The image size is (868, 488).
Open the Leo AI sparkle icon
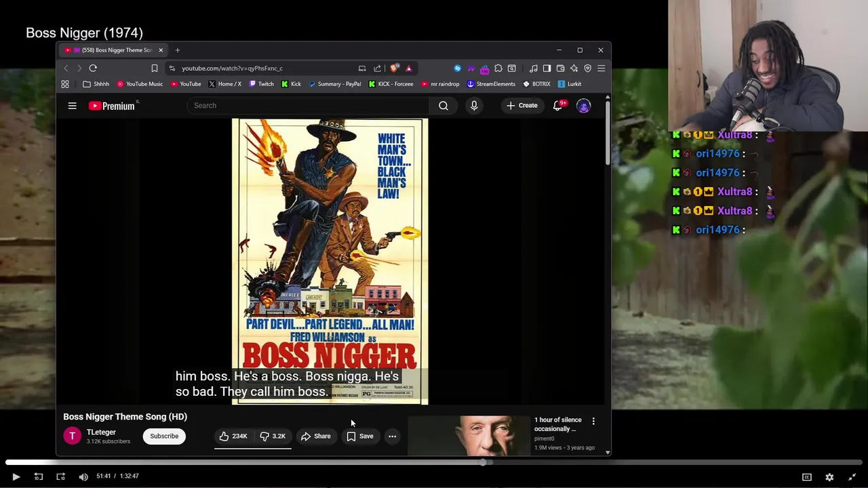(x=574, y=68)
